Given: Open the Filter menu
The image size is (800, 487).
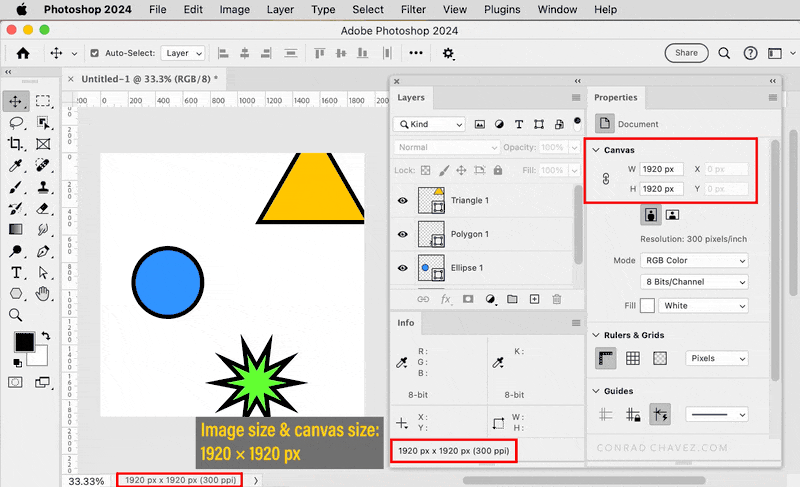Looking at the screenshot, I should 413,9.
